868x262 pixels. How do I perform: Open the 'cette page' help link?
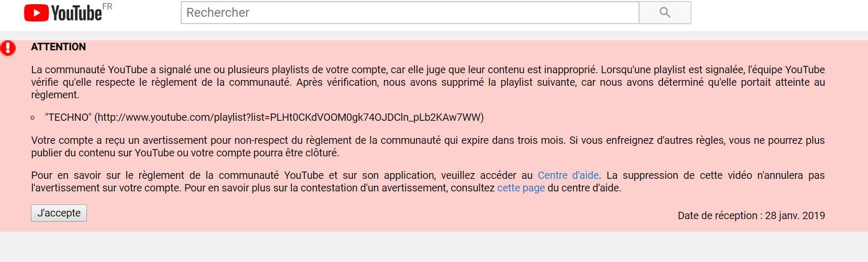pos(521,188)
